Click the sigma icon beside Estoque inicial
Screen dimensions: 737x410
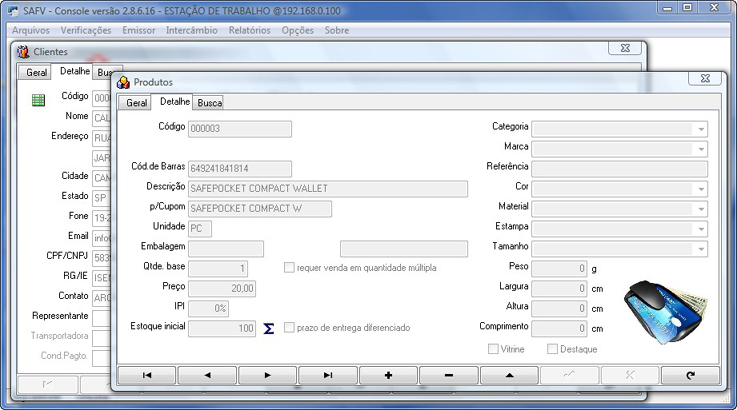tap(268, 328)
